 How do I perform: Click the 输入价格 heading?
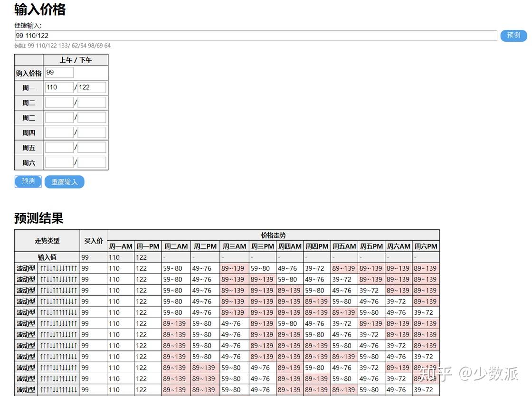point(40,9)
